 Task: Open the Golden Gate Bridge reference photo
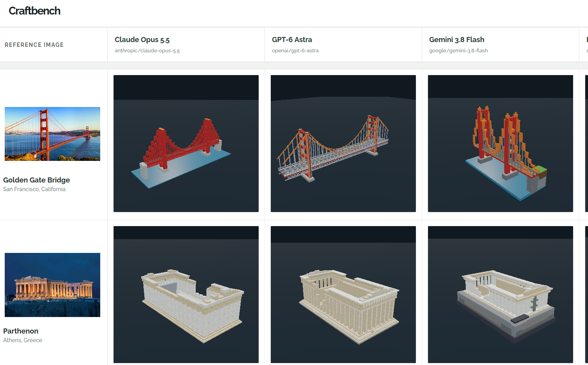click(52, 134)
